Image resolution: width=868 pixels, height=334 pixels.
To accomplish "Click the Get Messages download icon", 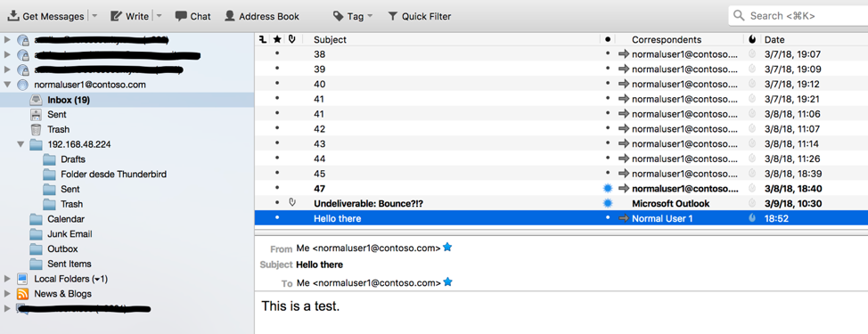I will [x=13, y=16].
